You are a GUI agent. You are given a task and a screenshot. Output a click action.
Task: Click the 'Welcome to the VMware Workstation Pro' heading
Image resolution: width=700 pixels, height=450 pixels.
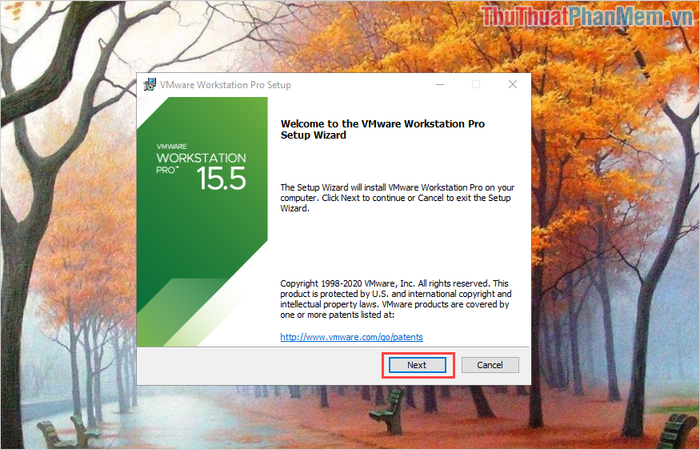coord(382,129)
